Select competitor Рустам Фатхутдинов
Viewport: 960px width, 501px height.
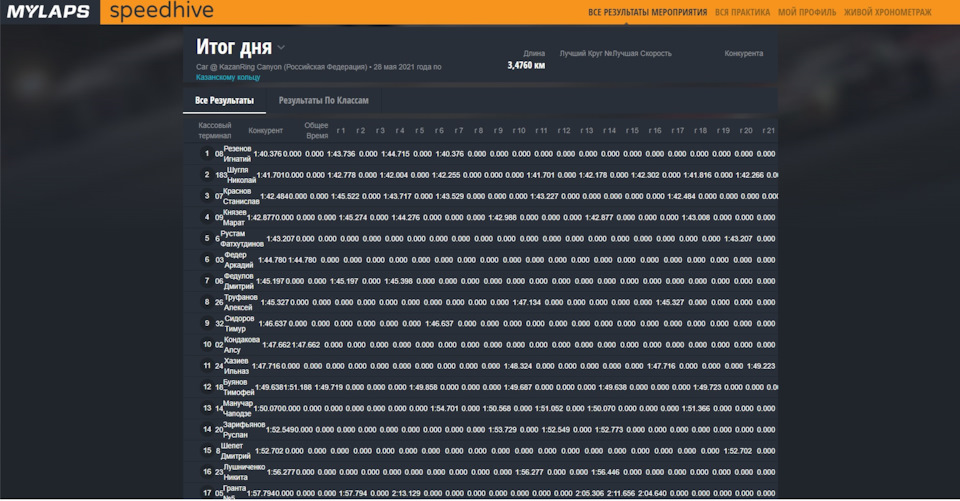pyautogui.click(x=242, y=239)
